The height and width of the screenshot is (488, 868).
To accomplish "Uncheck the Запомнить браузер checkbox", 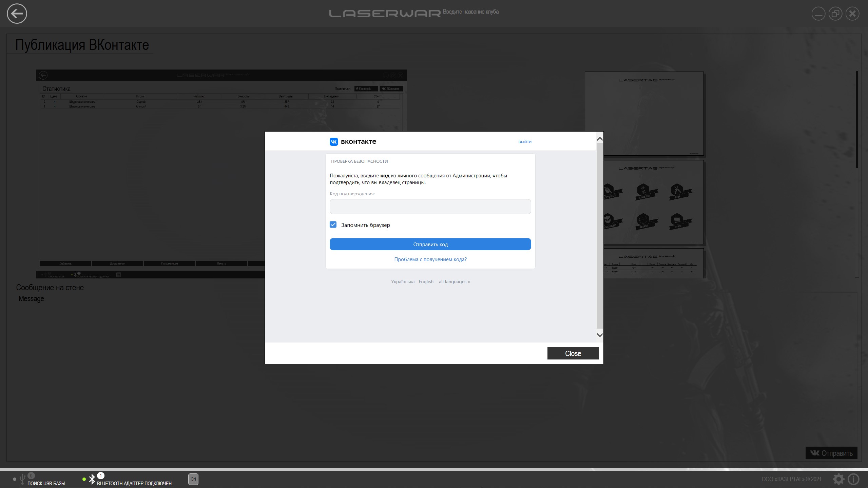I will (x=333, y=225).
